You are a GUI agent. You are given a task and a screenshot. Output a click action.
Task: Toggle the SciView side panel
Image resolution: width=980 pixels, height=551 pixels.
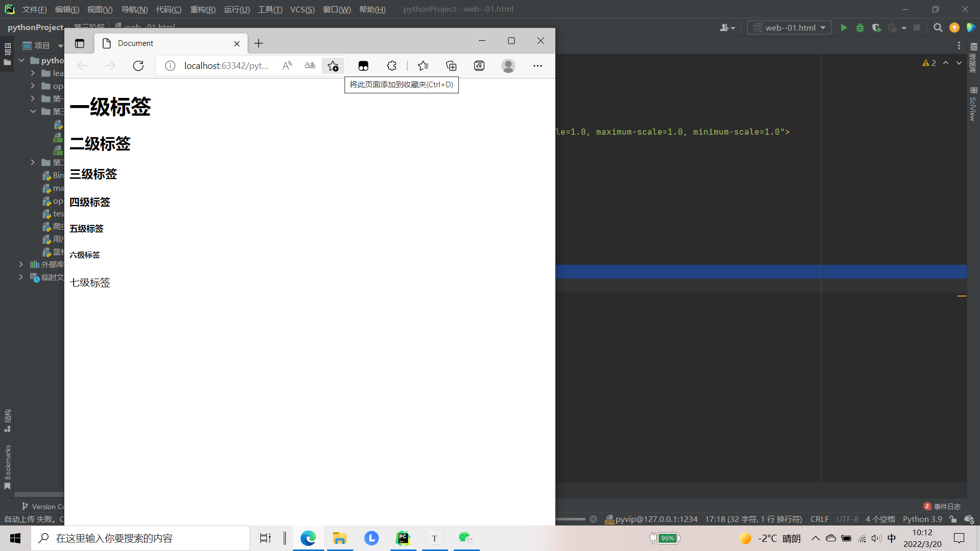[x=973, y=105]
